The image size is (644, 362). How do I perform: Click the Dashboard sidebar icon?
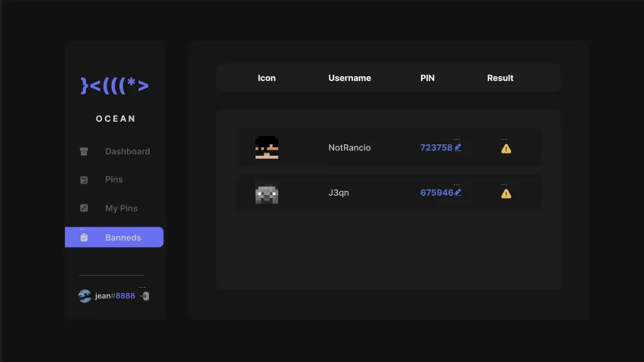coord(84,151)
